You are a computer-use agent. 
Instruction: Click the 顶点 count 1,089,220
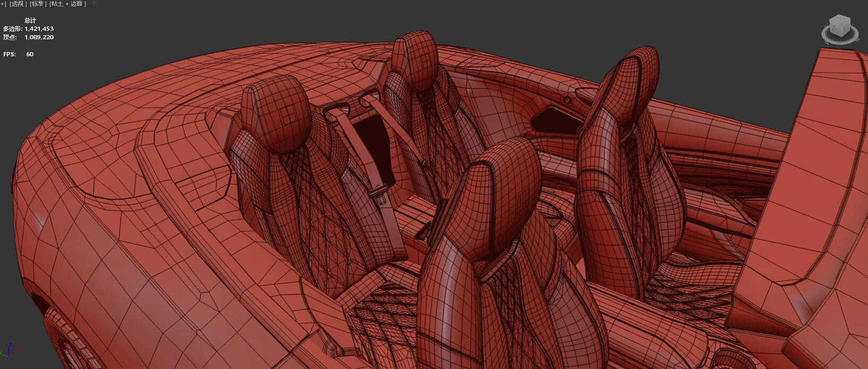click(x=39, y=37)
